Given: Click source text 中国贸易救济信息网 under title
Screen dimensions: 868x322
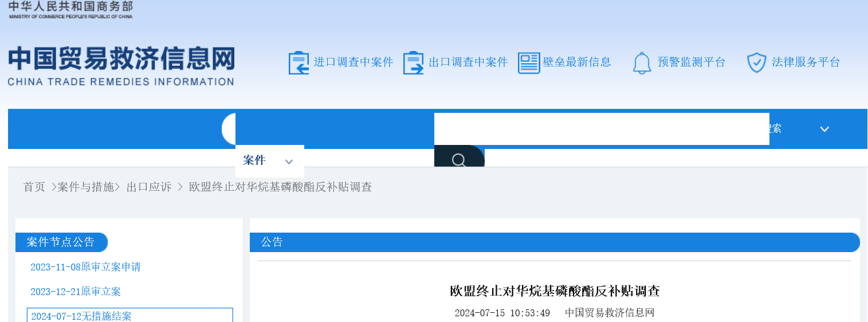Looking at the screenshot, I should point(610,313).
